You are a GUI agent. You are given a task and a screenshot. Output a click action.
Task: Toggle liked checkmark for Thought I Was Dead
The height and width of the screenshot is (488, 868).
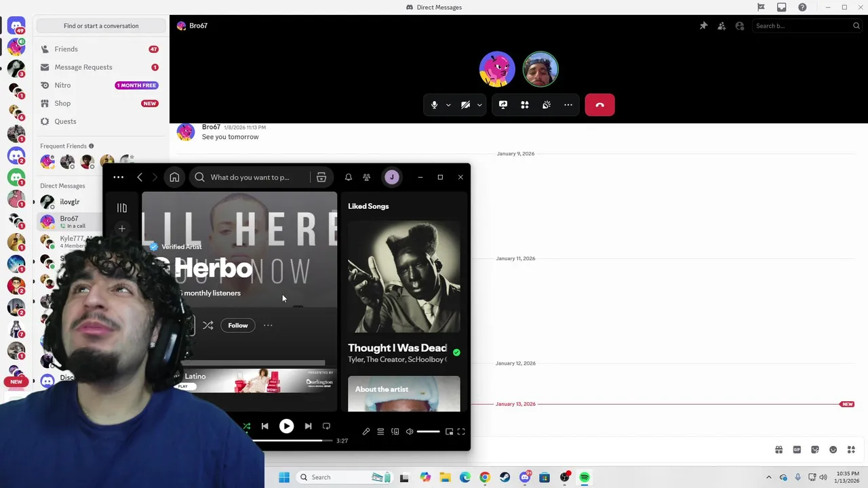[456, 352]
